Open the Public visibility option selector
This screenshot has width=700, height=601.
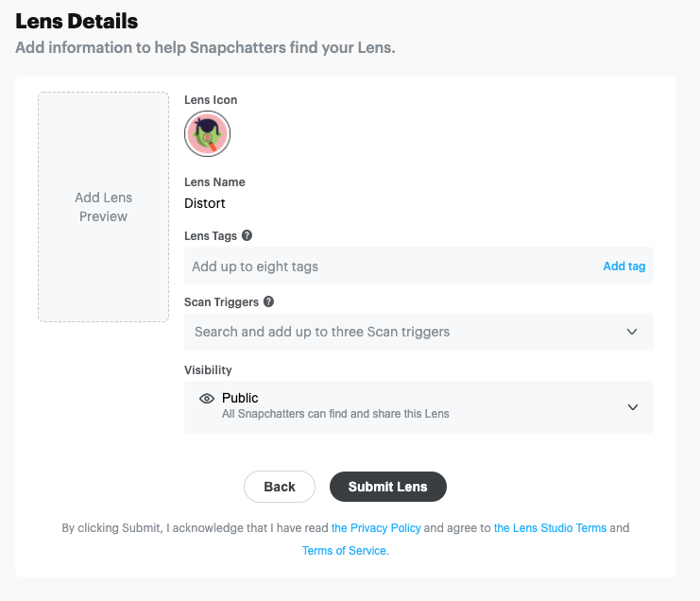click(418, 407)
